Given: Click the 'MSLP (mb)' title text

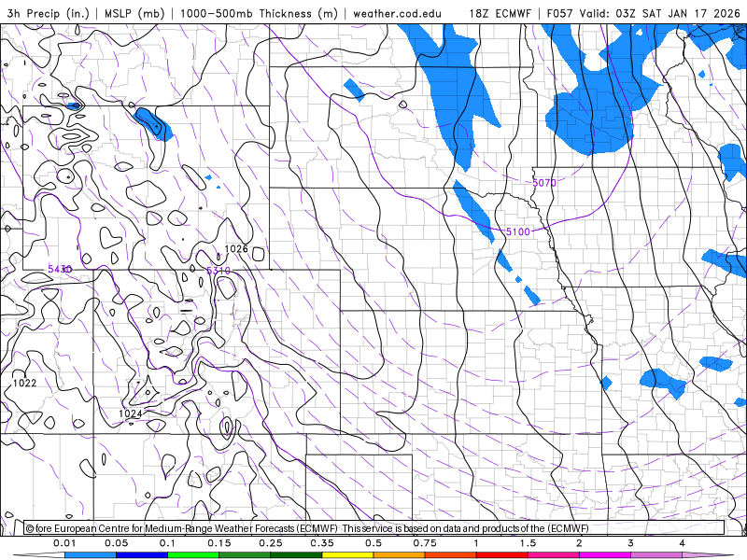Looking at the screenshot, I should (x=134, y=13).
